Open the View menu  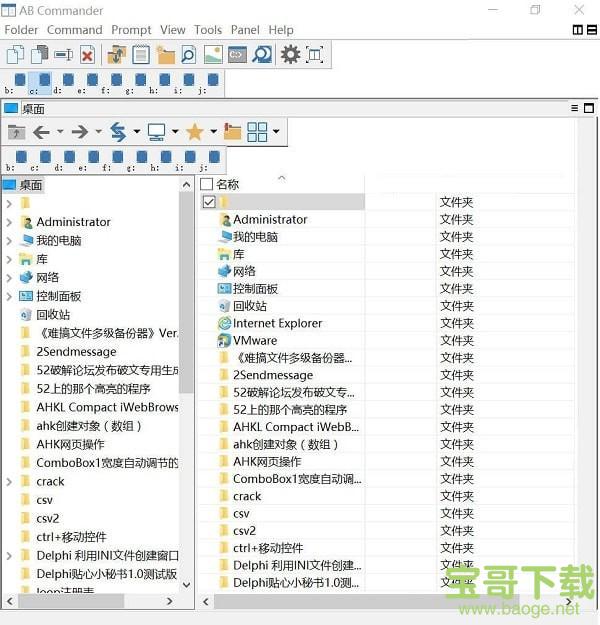point(173,30)
